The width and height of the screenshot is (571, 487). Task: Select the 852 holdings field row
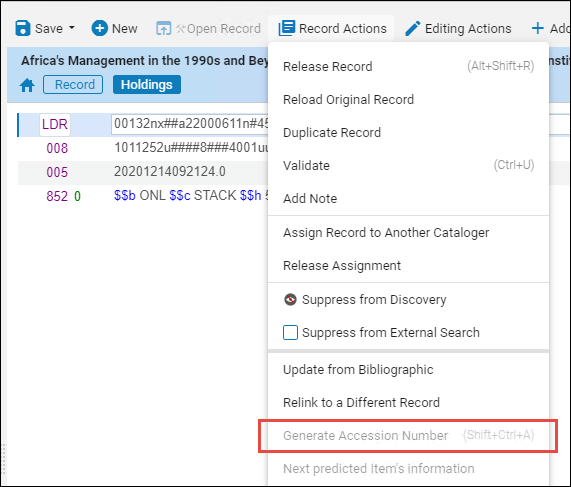[144, 196]
